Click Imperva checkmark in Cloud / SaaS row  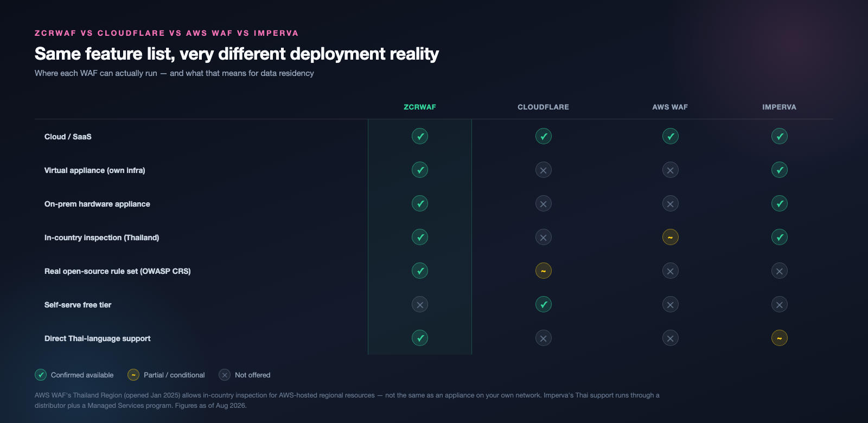(780, 136)
